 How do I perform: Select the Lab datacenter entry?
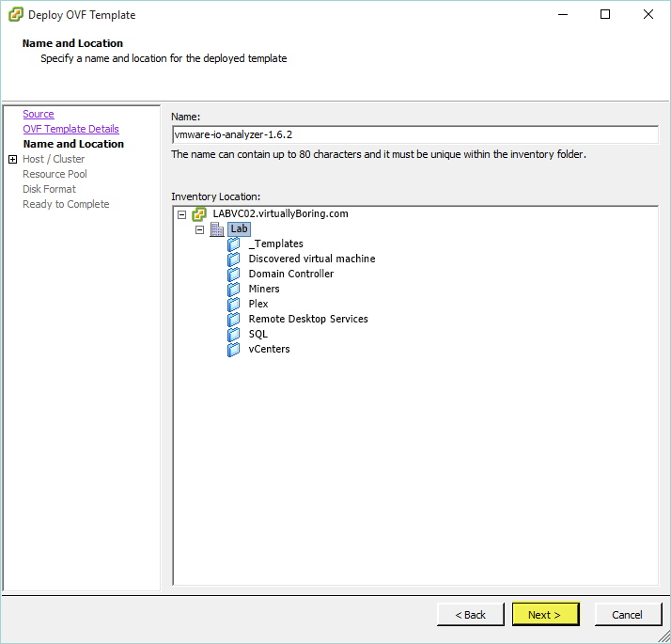[239, 229]
